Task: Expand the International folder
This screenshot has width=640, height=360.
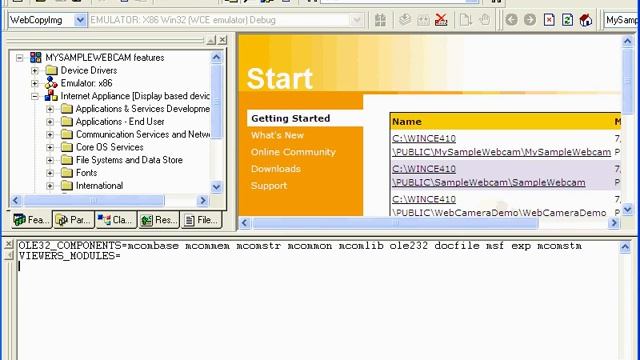Action: point(50,186)
